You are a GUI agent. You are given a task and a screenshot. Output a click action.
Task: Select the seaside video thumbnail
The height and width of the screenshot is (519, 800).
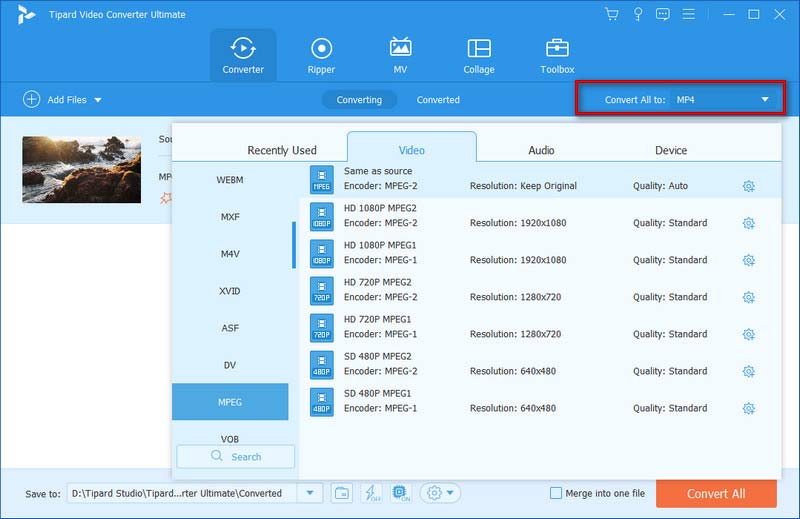(x=82, y=169)
